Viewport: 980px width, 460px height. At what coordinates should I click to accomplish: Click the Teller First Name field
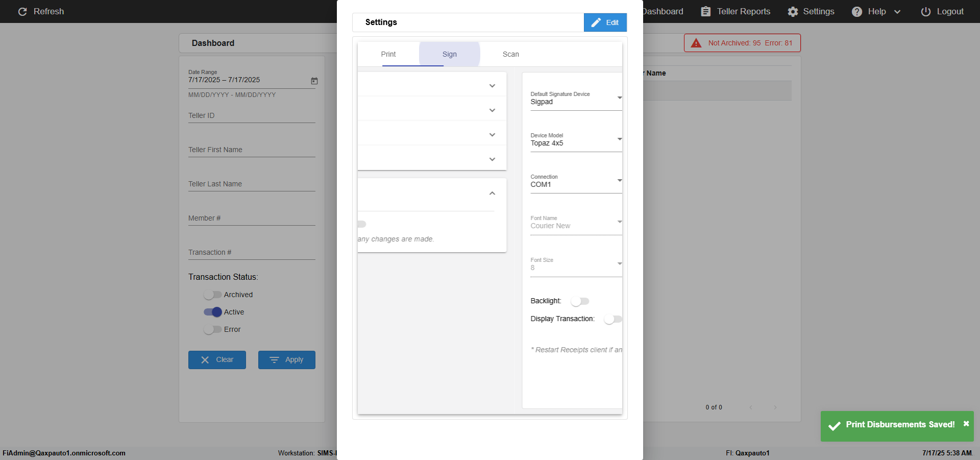252,150
